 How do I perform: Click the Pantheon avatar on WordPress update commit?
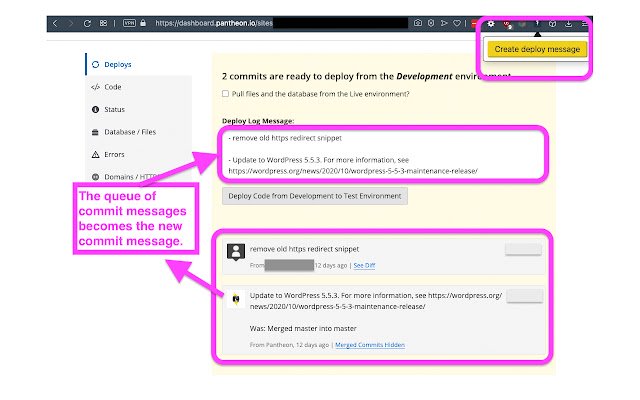[x=236, y=299]
